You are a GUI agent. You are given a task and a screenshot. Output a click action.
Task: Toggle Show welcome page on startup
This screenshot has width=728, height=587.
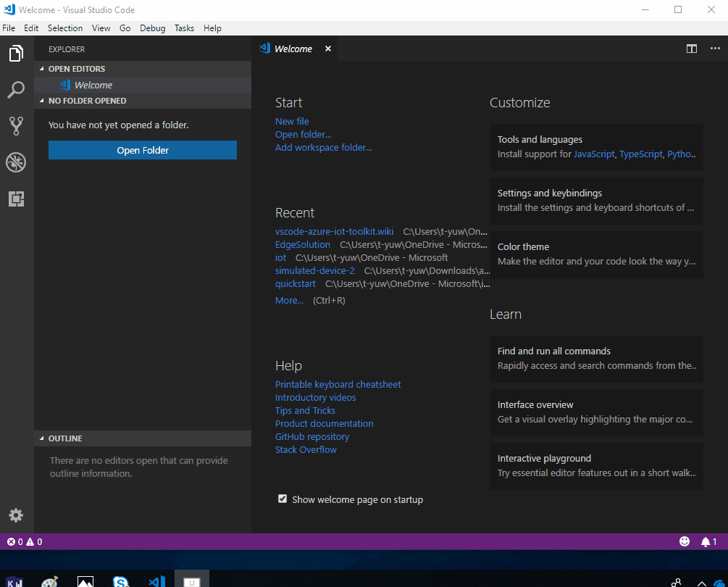283,499
